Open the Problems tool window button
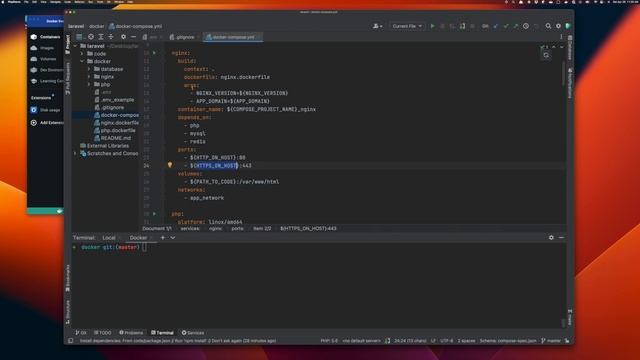The height and width of the screenshot is (360, 640). pyautogui.click(x=131, y=333)
